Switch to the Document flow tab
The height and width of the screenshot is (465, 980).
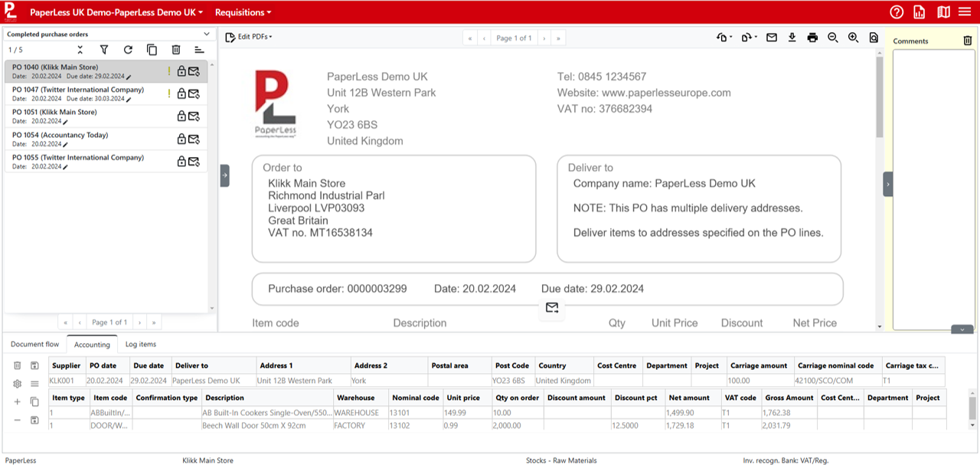pos(34,344)
